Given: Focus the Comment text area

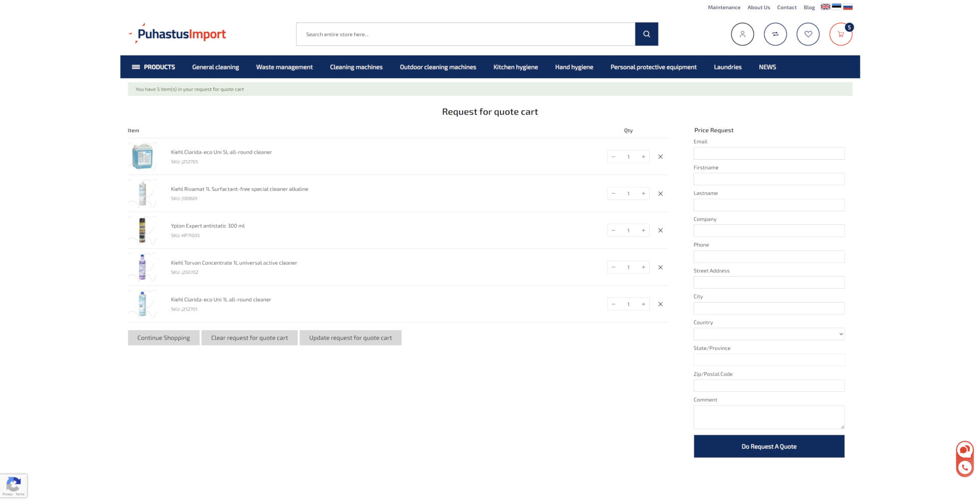Looking at the screenshot, I should tap(769, 417).
